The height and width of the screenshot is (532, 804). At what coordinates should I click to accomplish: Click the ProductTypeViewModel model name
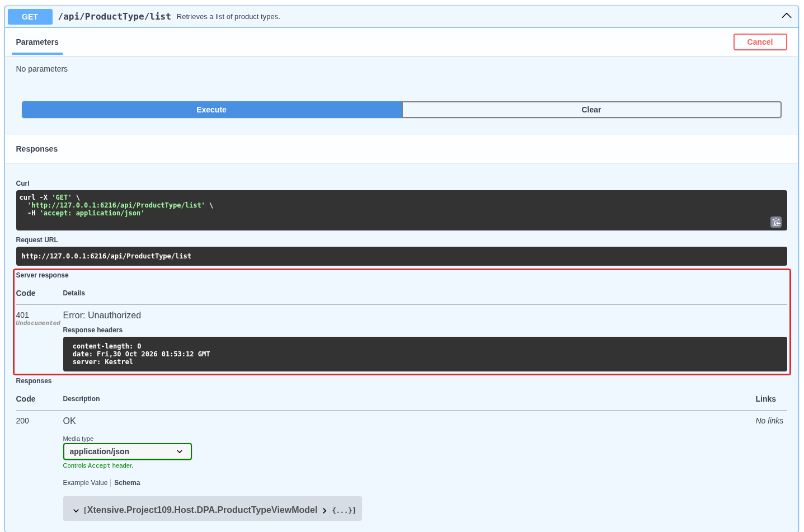[x=202, y=510]
